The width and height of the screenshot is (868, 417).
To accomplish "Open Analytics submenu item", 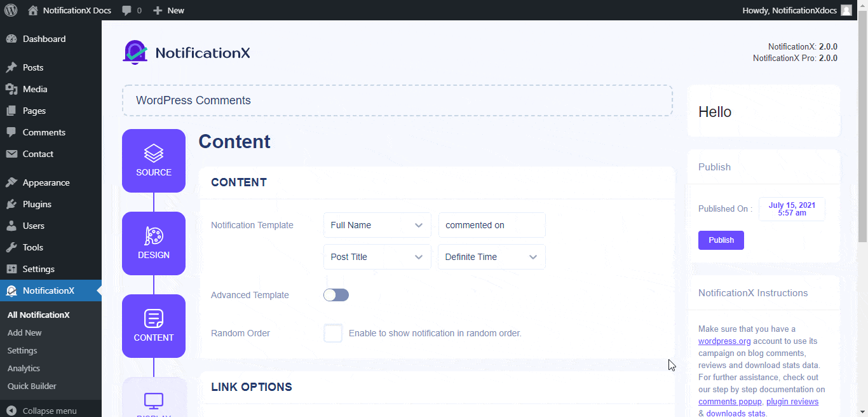I will coord(24,368).
